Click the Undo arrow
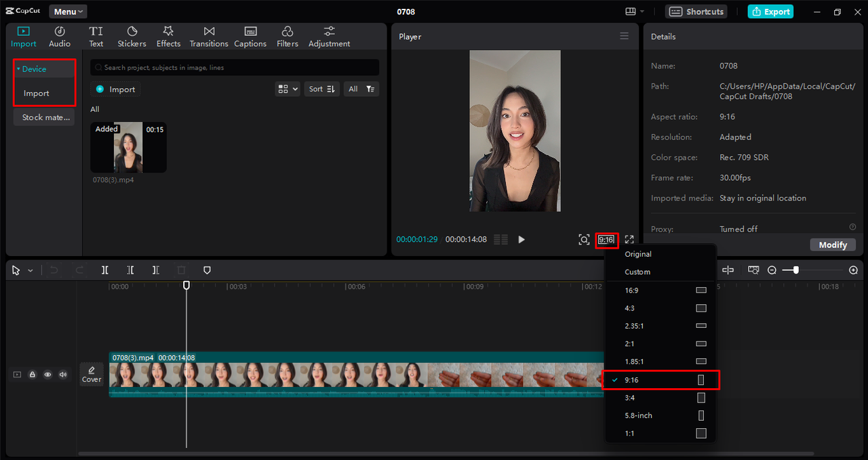Image resolution: width=868 pixels, height=460 pixels. point(54,270)
